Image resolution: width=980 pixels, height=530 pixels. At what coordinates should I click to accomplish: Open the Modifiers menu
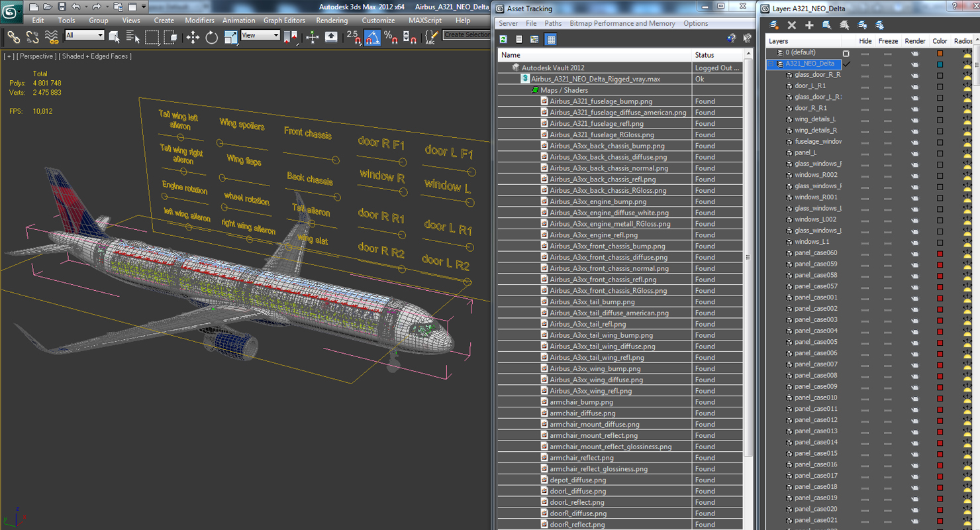coord(199,21)
